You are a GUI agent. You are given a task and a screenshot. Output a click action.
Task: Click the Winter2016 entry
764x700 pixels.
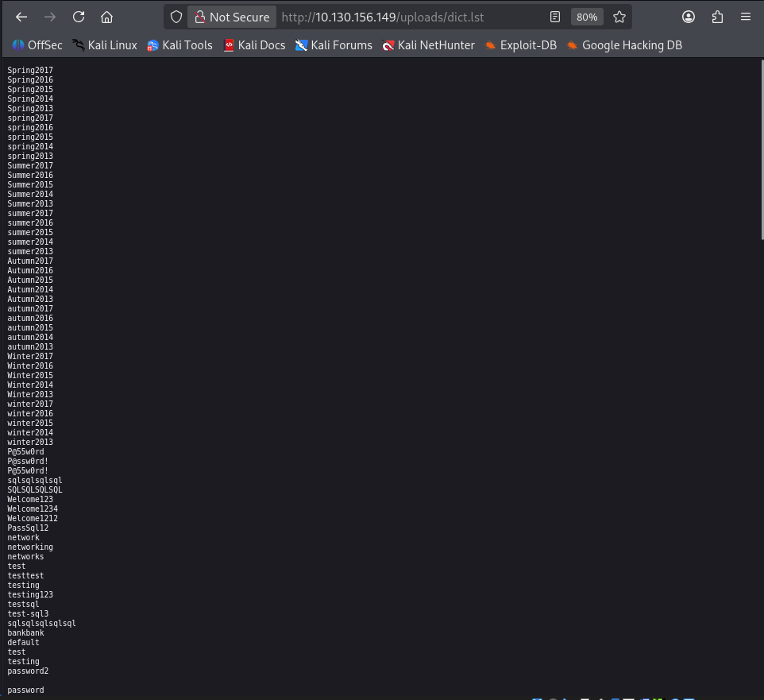pos(30,365)
